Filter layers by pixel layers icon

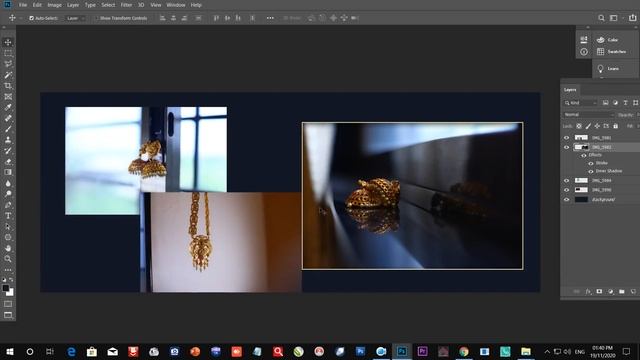(x=605, y=103)
